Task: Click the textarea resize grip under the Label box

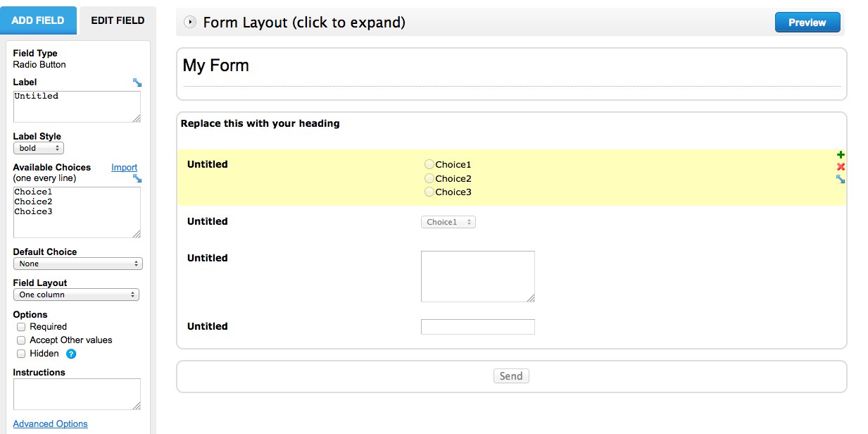Action: click(x=138, y=120)
